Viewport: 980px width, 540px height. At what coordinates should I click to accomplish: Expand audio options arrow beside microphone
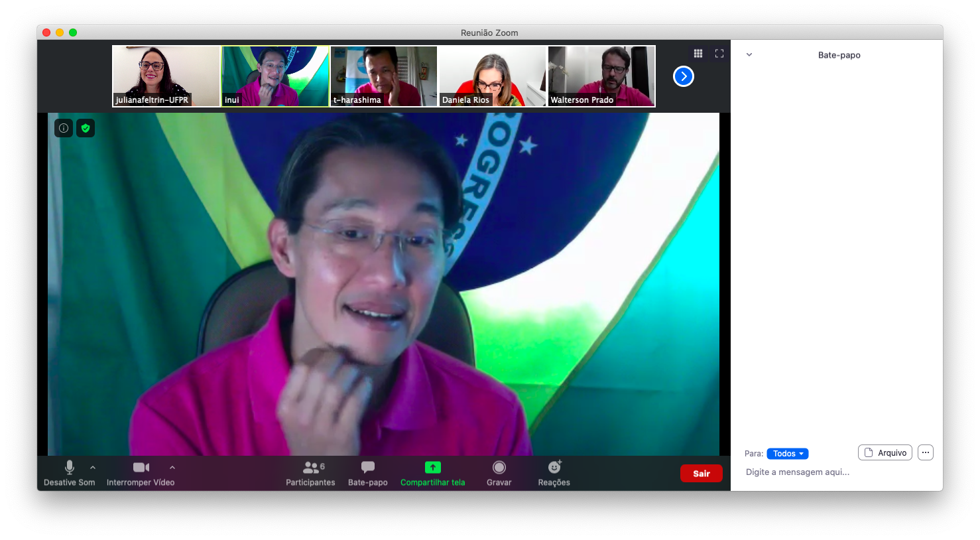coord(93,467)
